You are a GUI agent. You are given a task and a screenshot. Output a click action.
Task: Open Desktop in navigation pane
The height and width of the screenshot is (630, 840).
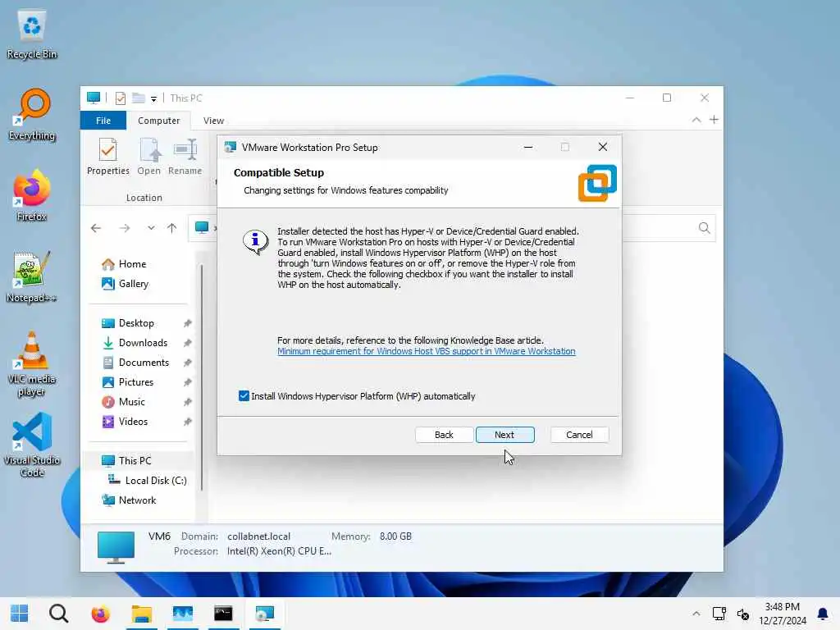click(127, 323)
